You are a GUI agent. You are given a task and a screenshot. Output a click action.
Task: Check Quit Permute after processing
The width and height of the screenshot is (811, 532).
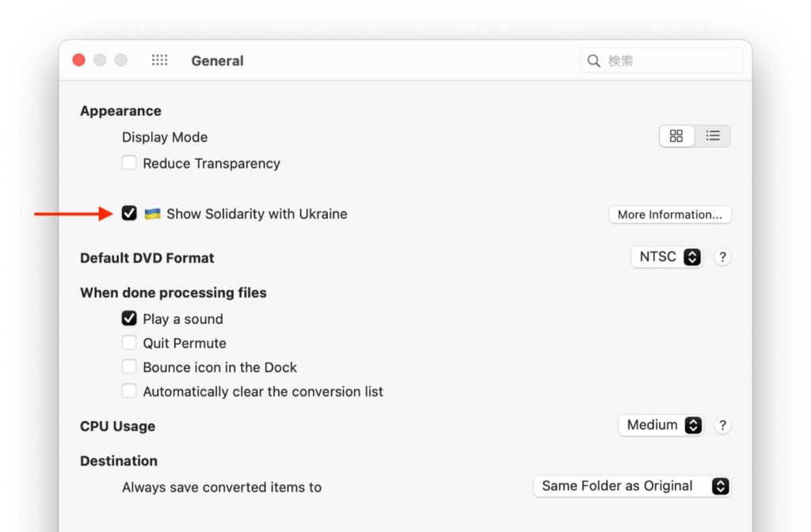(129, 342)
